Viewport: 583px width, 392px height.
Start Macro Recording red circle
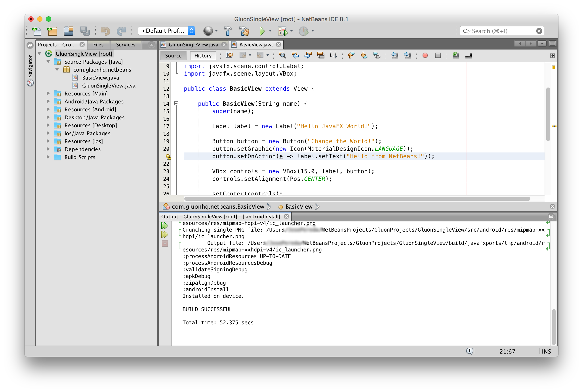point(425,55)
